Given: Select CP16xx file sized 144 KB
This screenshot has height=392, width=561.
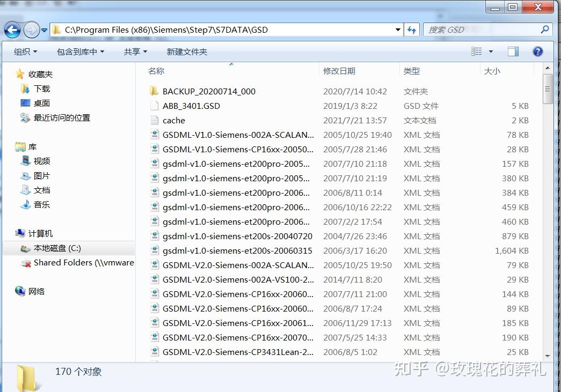Looking at the screenshot, I should pos(238,294).
